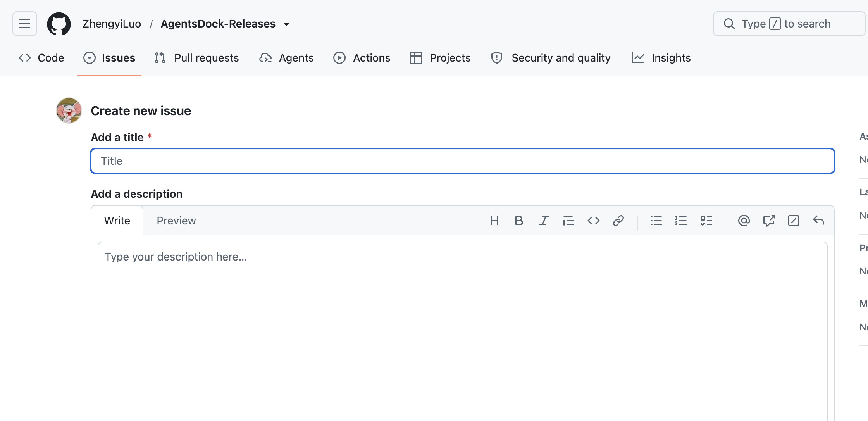
Task: Go to GitHub homepage via Octocat logo
Action: [x=59, y=24]
